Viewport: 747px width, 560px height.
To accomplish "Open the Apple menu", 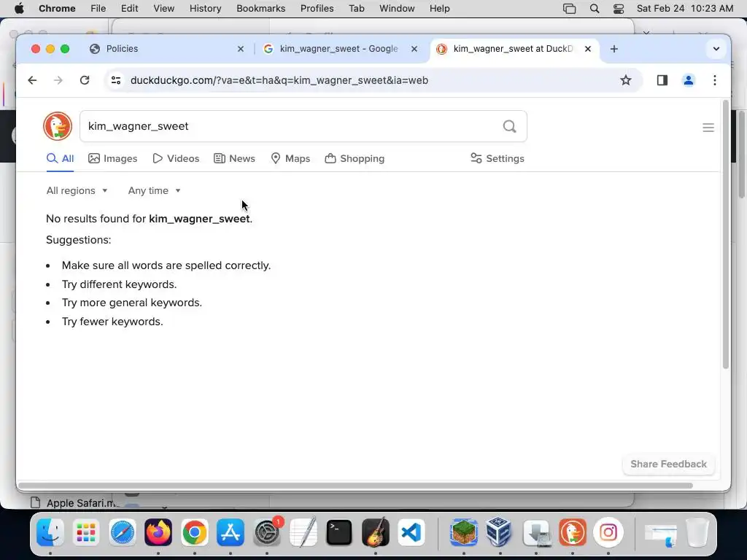I will 19,9.
